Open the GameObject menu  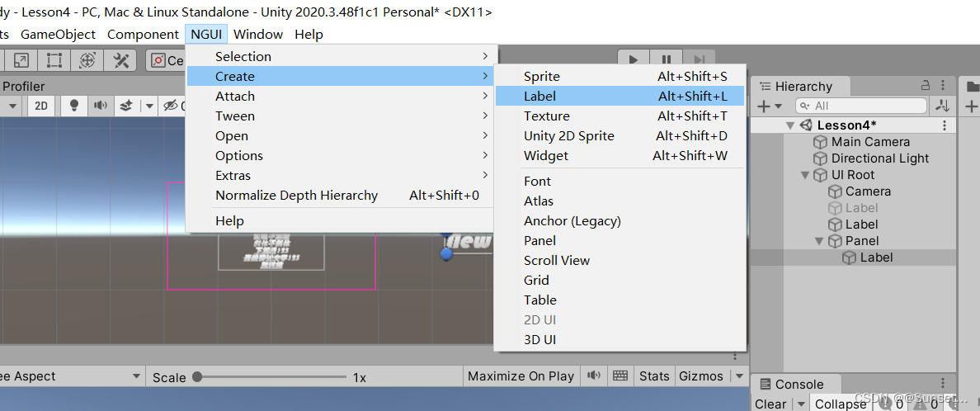click(x=58, y=35)
